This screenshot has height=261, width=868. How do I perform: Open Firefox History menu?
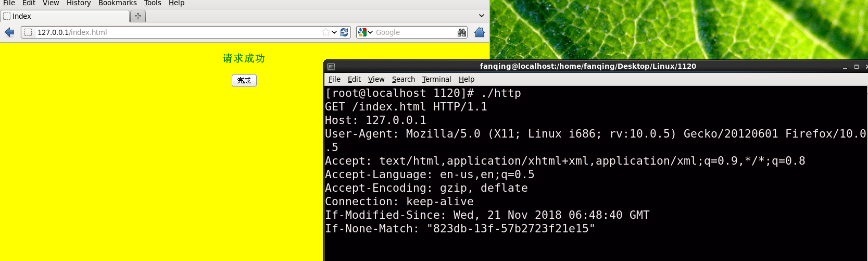[79, 3]
